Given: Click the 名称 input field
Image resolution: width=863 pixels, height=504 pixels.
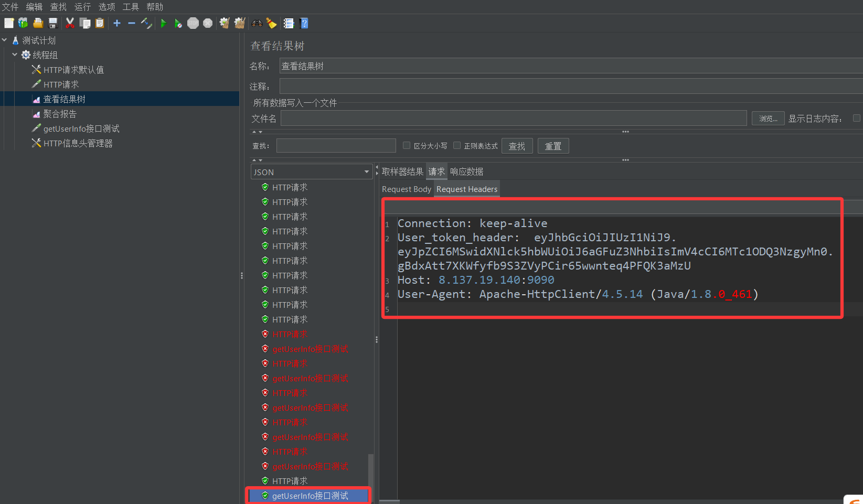Looking at the screenshot, I should tap(571, 66).
